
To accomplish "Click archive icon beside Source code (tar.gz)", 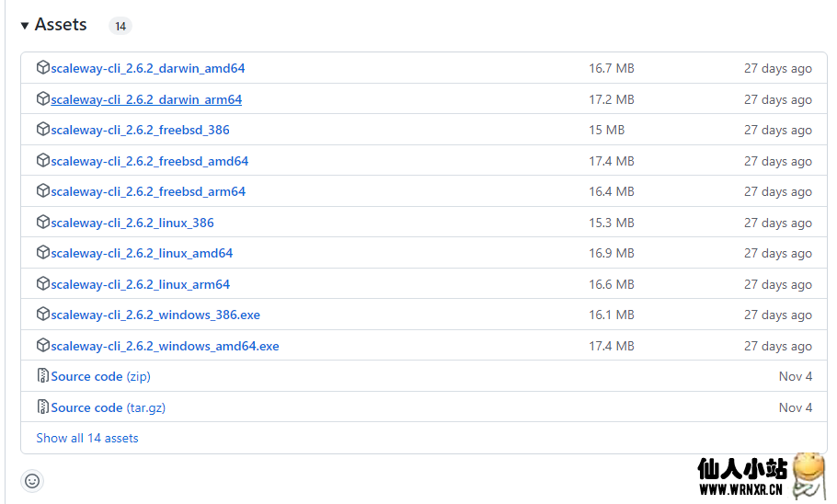I will click(x=43, y=407).
